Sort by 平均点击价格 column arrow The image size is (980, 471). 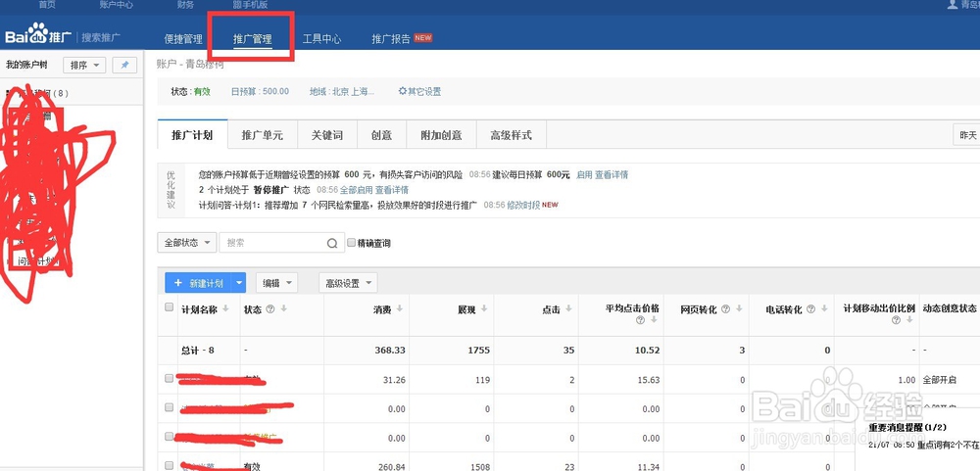[x=654, y=320]
